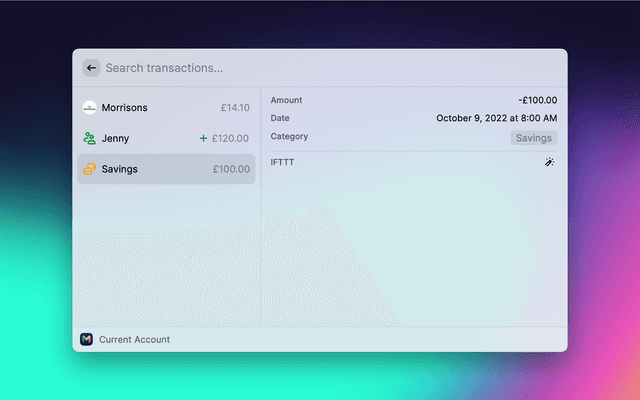Click the IFTTT detail label
640x400 pixels.
282,162
